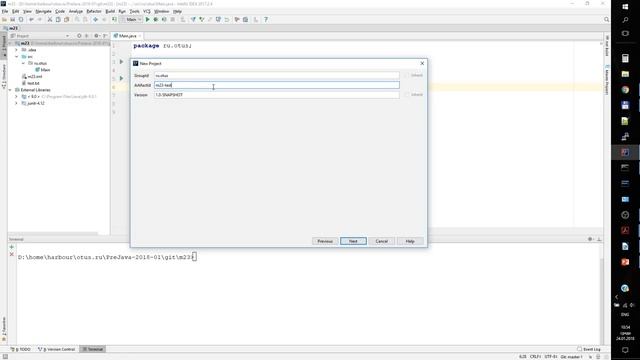Open the Terminal panel gear settings

point(590,239)
